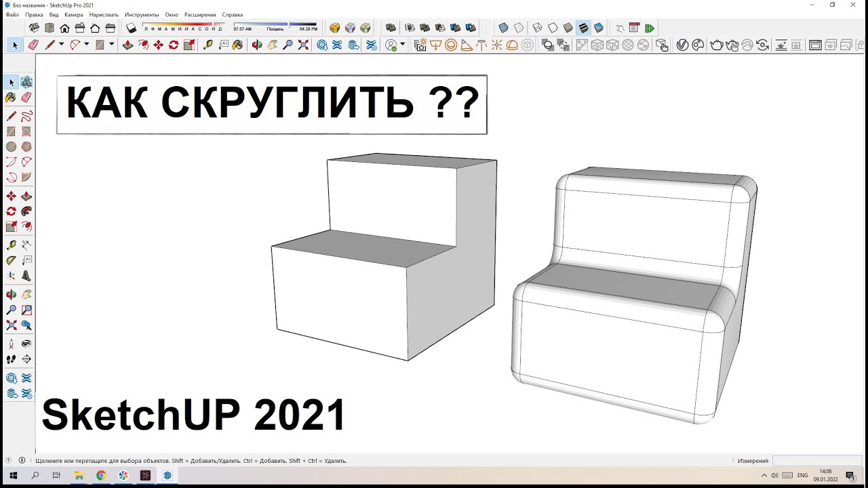Activate the Walk footprints tool
This screenshot has height=488, width=868.
12,359
